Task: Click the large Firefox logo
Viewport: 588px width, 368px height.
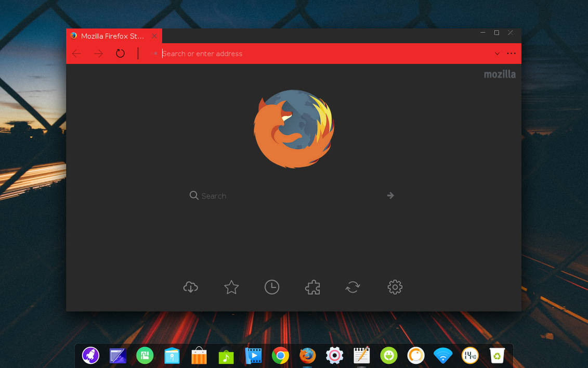Action: [x=294, y=129]
